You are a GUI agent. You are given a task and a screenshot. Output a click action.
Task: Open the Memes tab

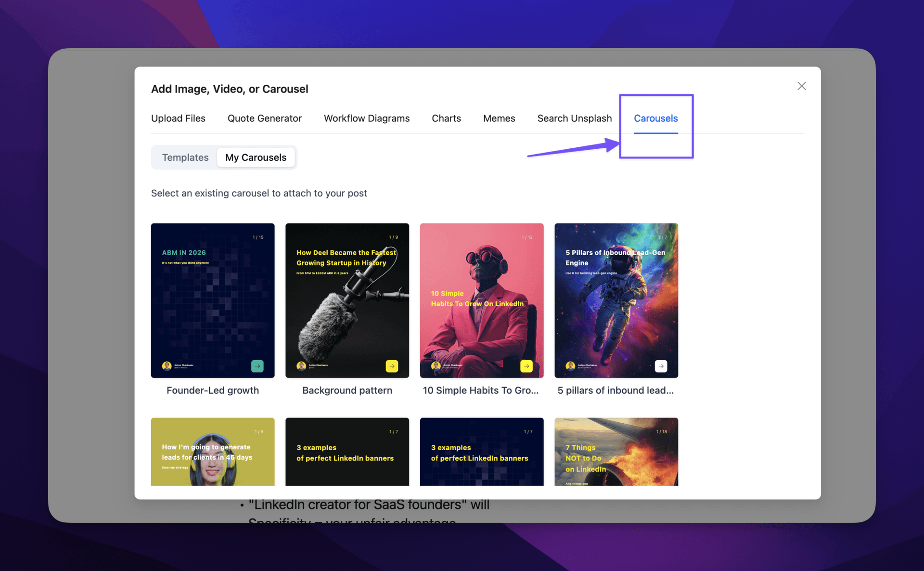(x=499, y=118)
